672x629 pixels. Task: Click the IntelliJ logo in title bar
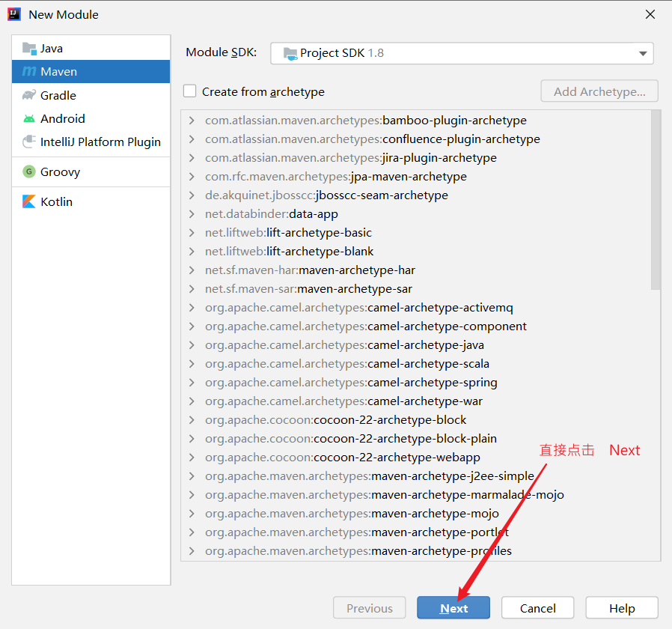(14, 14)
